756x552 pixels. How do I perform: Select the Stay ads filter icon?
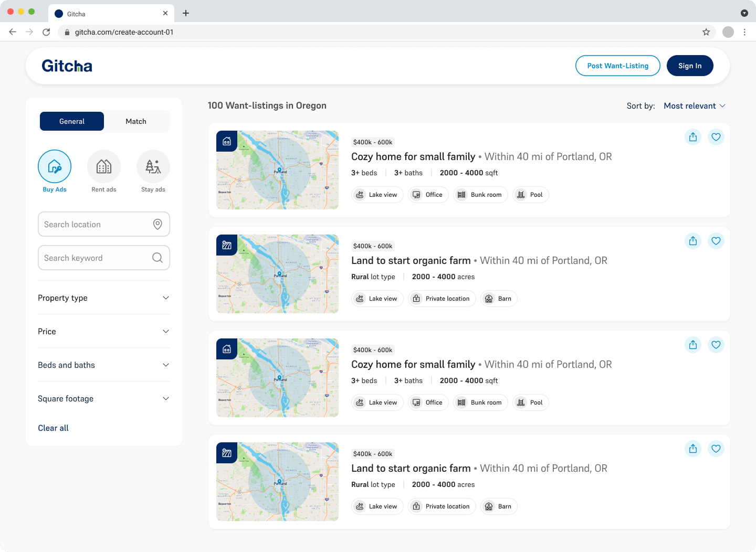tap(153, 166)
